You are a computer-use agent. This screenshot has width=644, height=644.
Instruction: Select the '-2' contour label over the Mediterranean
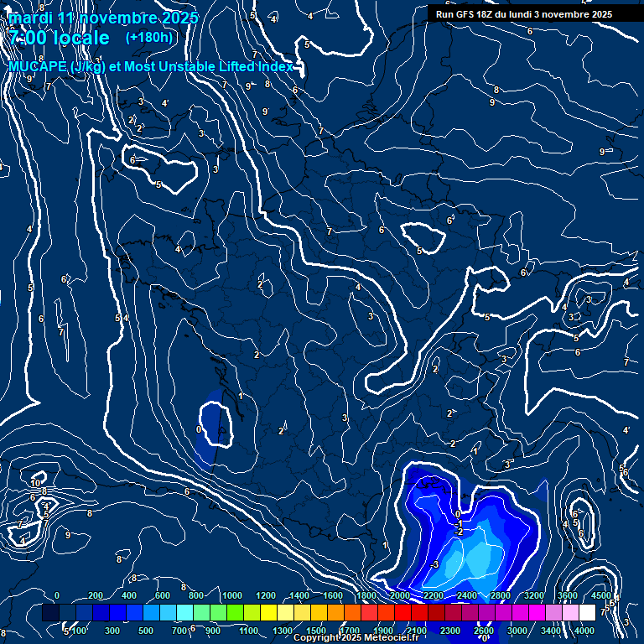point(459,532)
